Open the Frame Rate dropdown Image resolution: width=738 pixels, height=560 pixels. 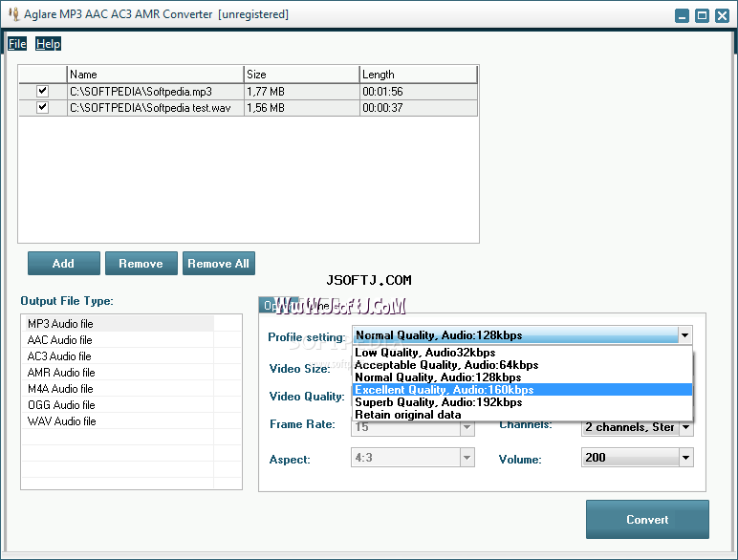467,427
